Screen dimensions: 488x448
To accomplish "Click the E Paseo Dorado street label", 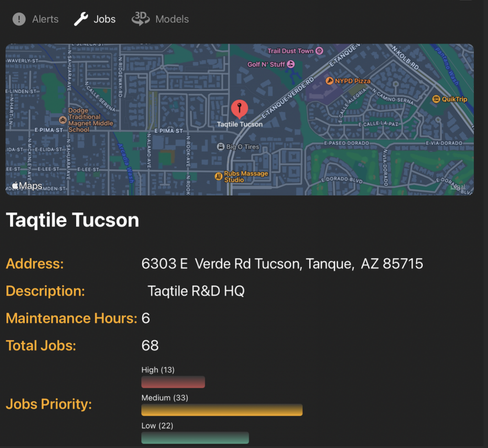I will (346, 143).
